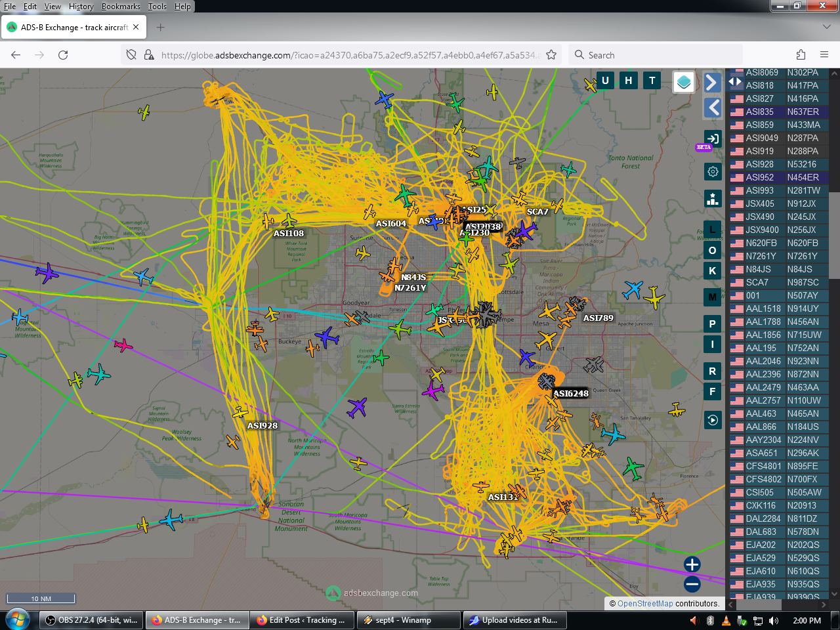
Task: Click the BETA login arrow icon
Action: (x=713, y=138)
